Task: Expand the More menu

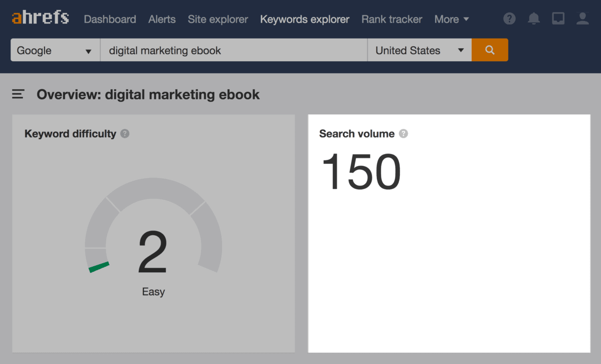Action: [x=452, y=19]
